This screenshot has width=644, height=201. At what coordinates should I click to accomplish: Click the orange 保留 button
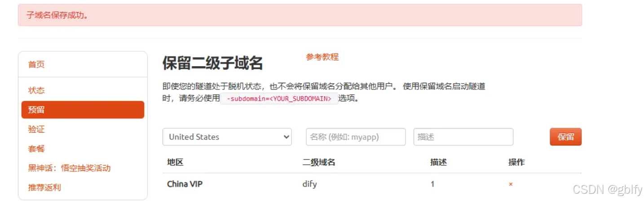pos(565,137)
